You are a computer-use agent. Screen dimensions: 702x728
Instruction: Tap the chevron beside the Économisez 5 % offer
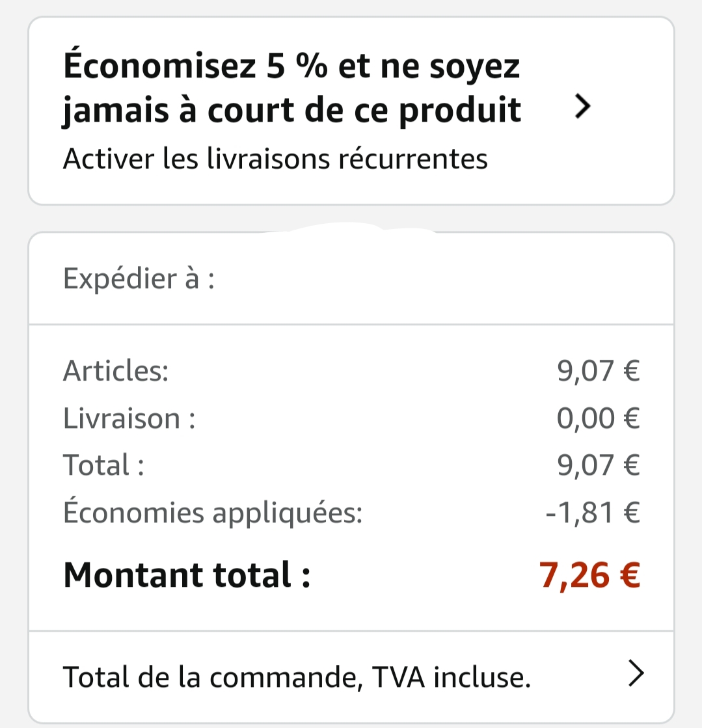pos(582,107)
